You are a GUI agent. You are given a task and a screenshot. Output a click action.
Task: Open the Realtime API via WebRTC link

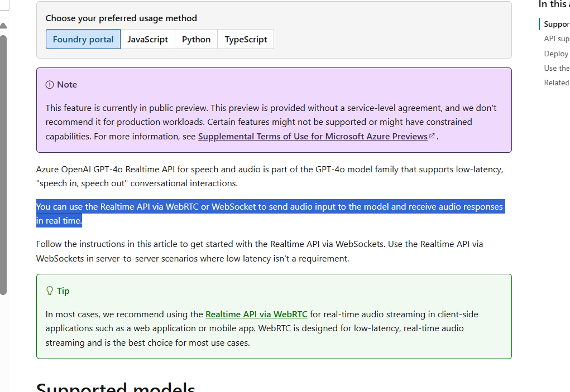256,314
